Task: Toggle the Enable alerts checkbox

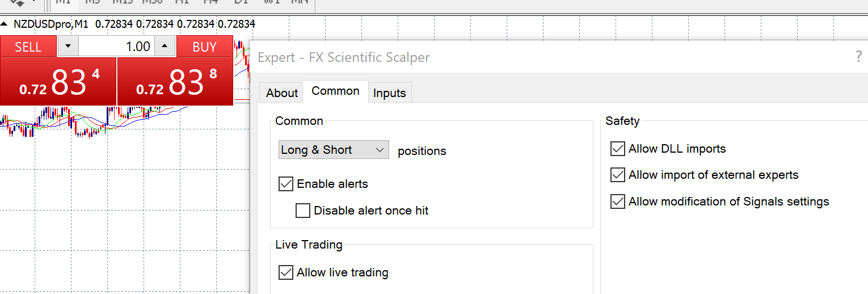Action: (286, 184)
